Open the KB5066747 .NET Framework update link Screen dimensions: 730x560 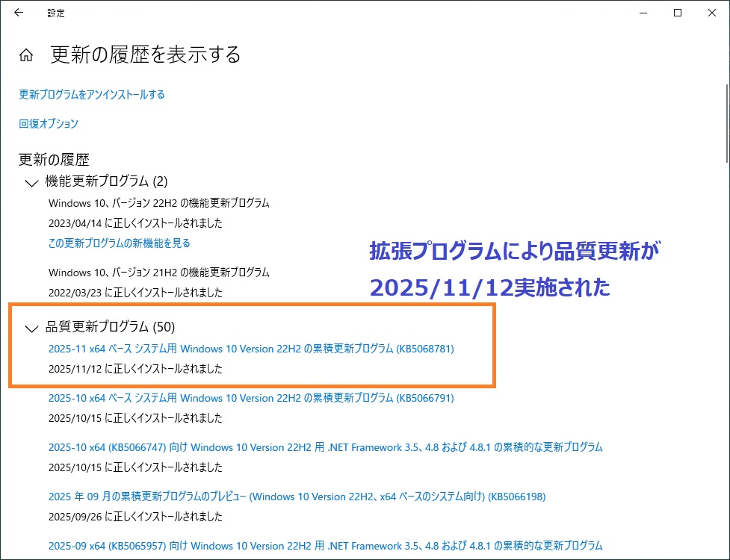pyautogui.click(x=325, y=447)
